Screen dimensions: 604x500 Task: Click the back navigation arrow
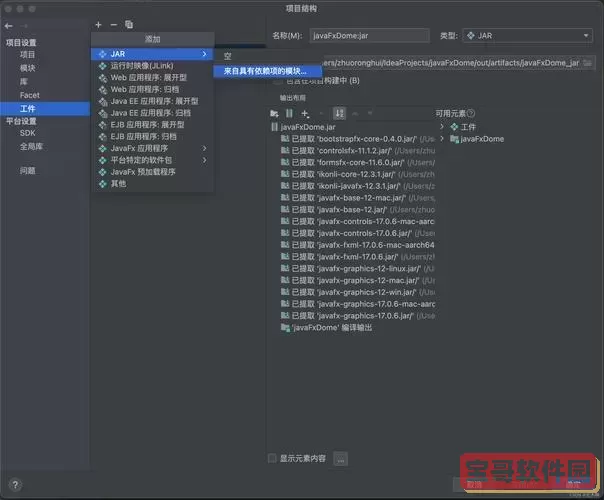9,26
